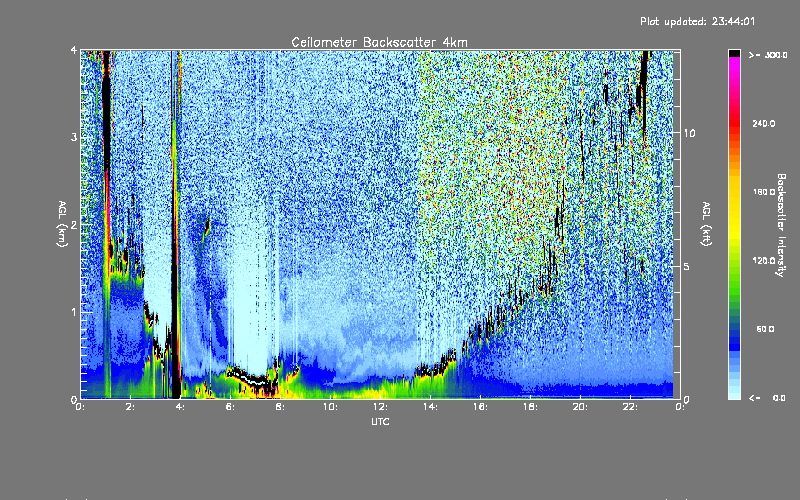Click the '10' tick on the kft axis
Image resolution: width=800 pixels, height=500 pixels.
coord(689,133)
